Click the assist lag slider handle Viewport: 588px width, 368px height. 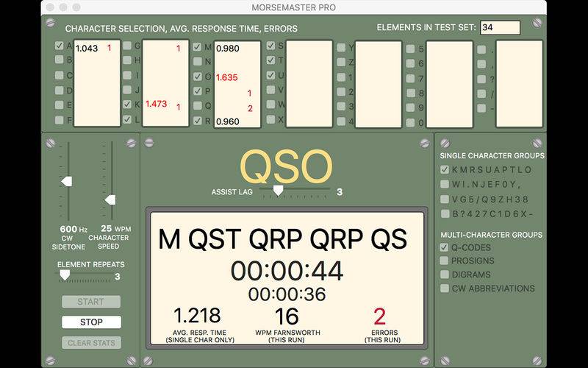[x=278, y=191]
